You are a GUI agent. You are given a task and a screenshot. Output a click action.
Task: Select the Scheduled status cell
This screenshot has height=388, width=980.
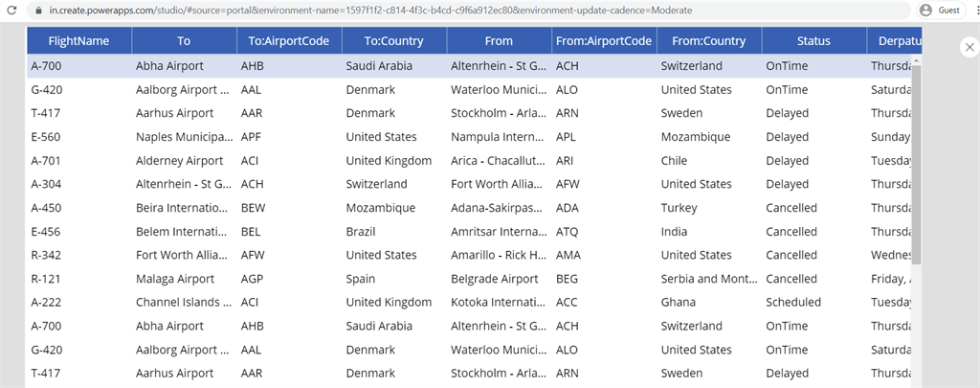793,302
